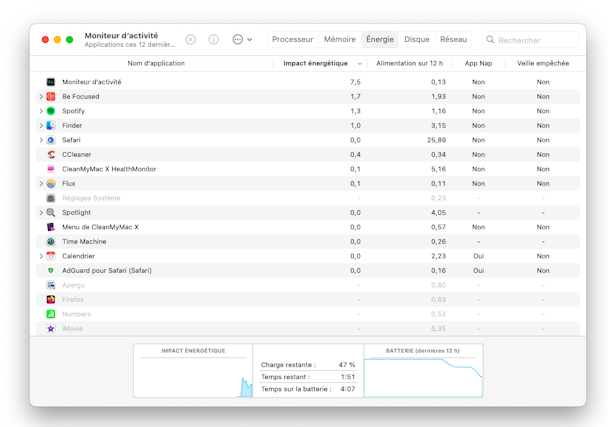Image resolution: width=608 pixels, height=427 pixels.
Task: Click the Temps restant 1:51 value
Action: pos(348,377)
